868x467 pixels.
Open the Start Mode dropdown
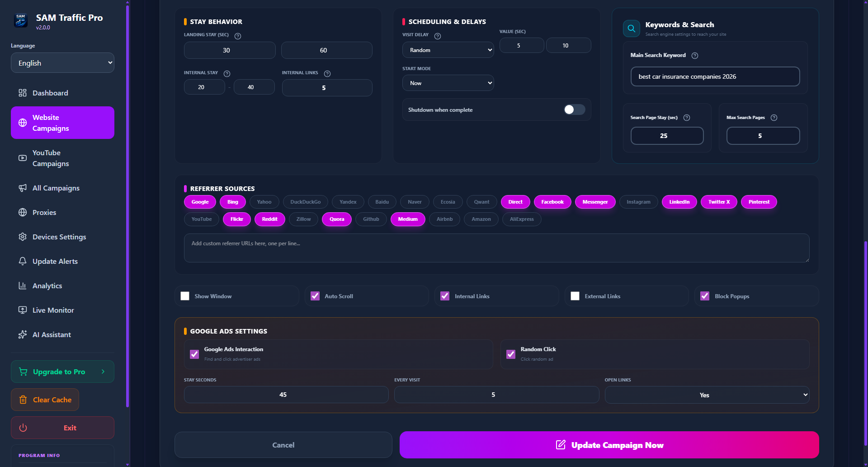[x=448, y=83]
